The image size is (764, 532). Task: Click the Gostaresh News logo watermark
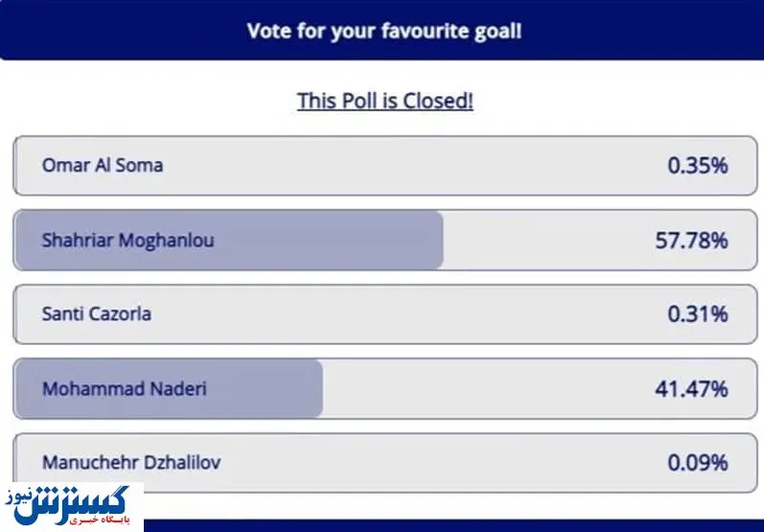coord(72,505)
